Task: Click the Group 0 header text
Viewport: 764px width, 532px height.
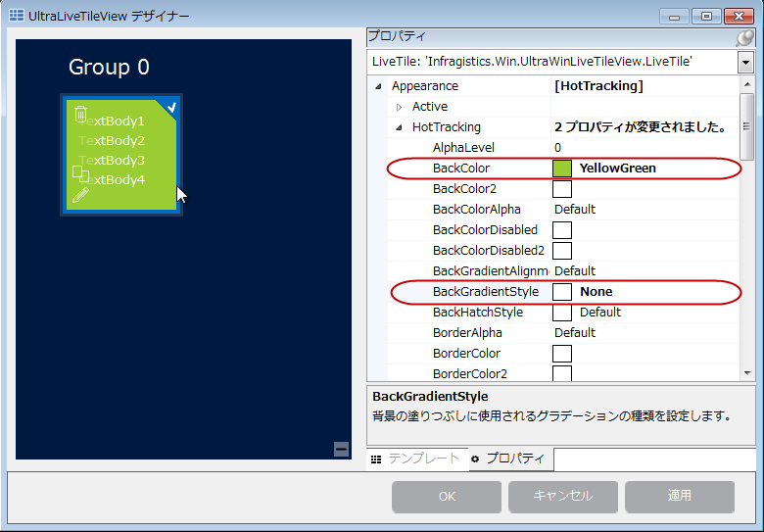Action: 109,68
